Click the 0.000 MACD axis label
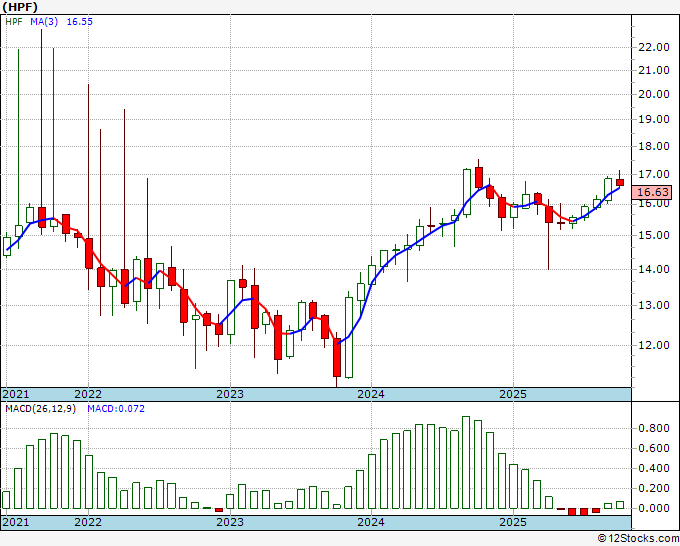Image resolution: width=680 pixels, height=546 pixels. (x=654, y=508)
